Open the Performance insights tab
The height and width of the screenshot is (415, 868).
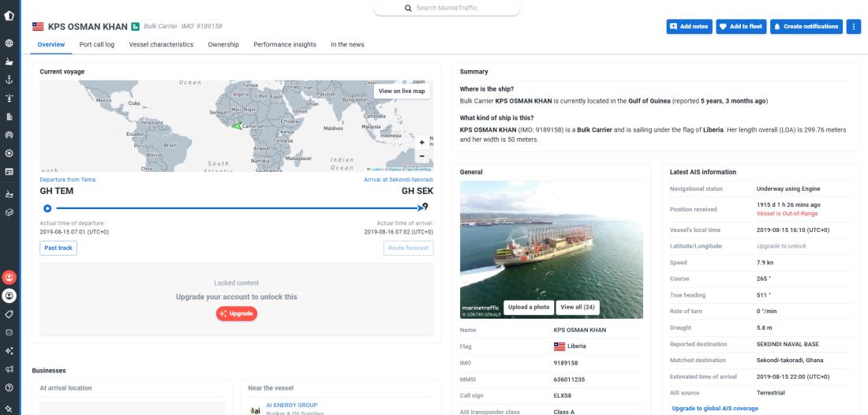tap(285, 44)
